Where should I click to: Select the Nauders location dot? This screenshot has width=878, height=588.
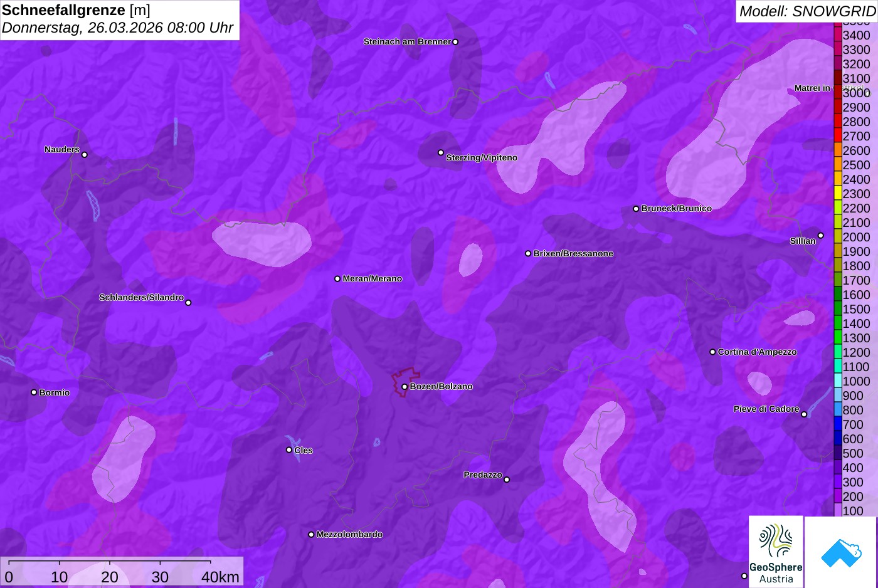85,155
